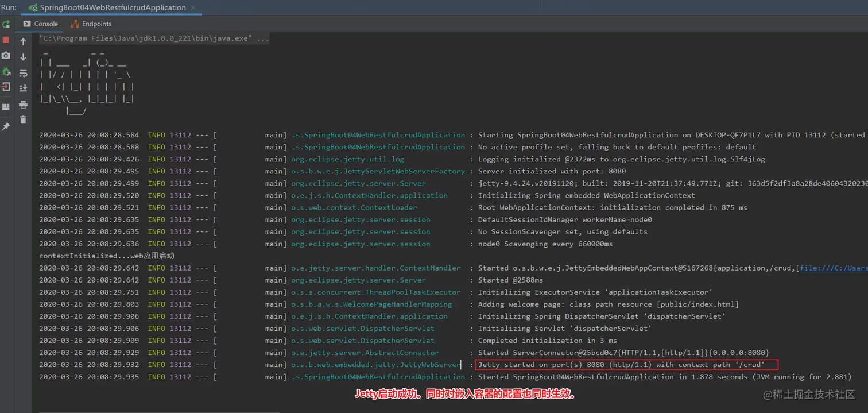The height and width of the screenshot is (413, 868).
Task: Pin the current run tab
Action: coord(6,126)
